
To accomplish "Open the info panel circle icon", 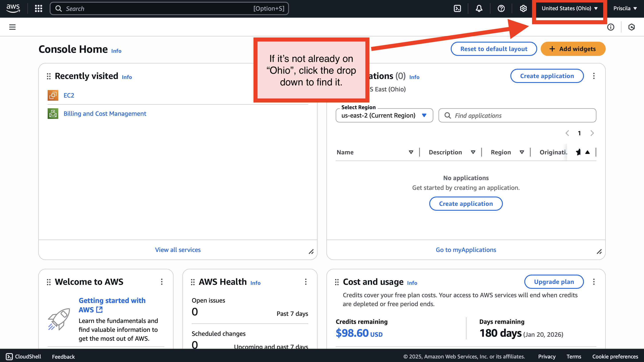I will tap(611, 27).
